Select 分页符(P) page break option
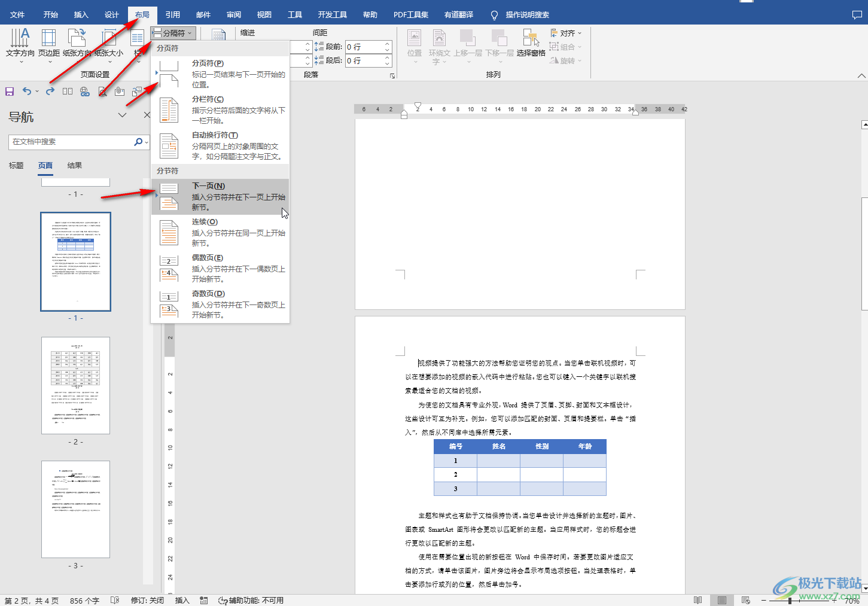 coord(220,74)
